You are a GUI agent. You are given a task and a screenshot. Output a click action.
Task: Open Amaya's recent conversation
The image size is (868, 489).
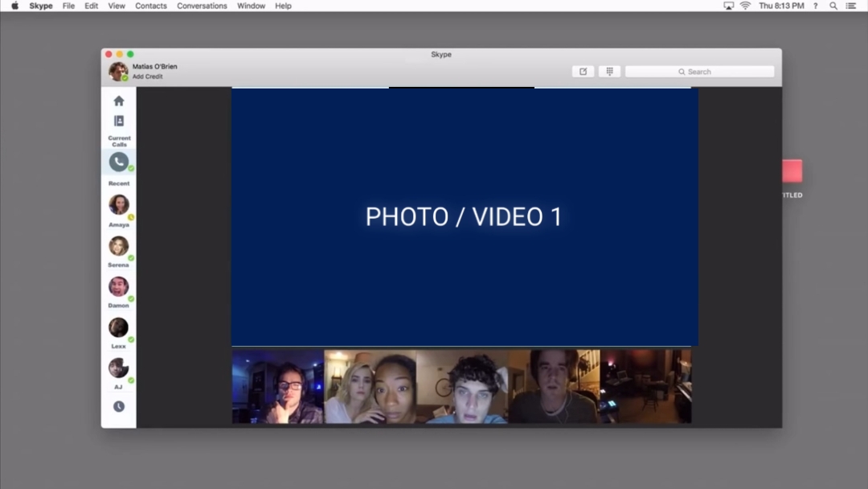[119, 205]
